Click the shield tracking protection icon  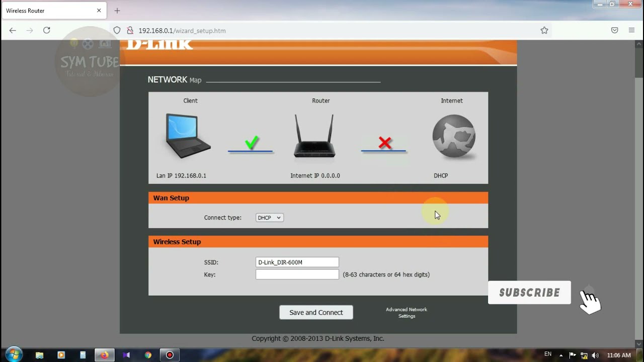[x=117, y=31]
